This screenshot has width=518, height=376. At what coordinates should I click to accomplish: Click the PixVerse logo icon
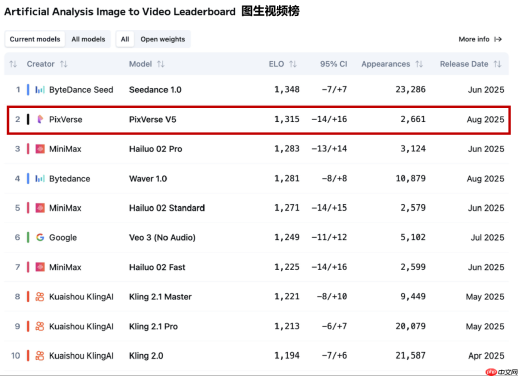point(40,119)
